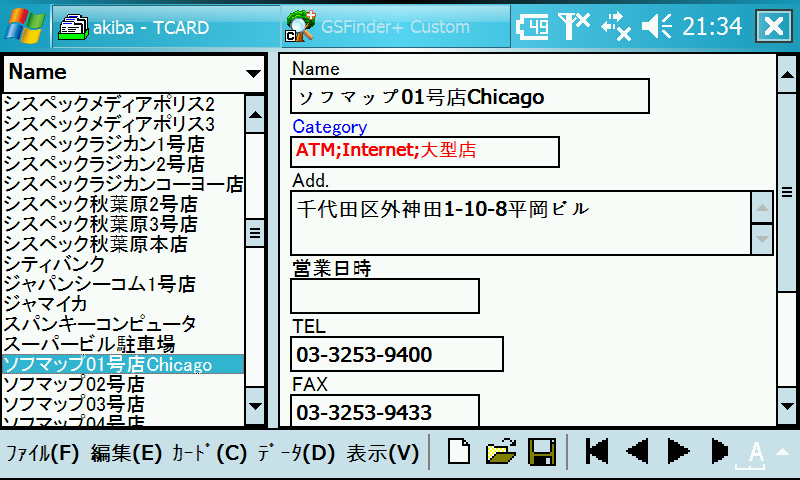
Task: Go to the previous card
Action: [637, 451]
